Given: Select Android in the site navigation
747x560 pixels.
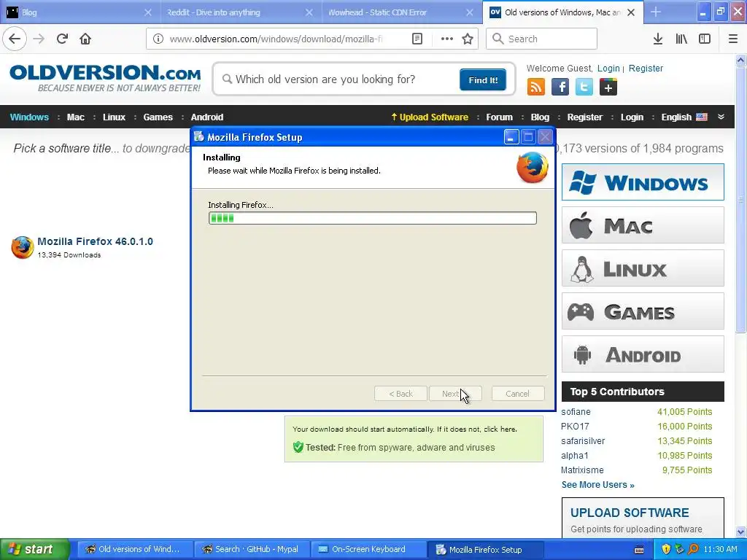Looking at the screenshot, I should [x=206, y=117].
